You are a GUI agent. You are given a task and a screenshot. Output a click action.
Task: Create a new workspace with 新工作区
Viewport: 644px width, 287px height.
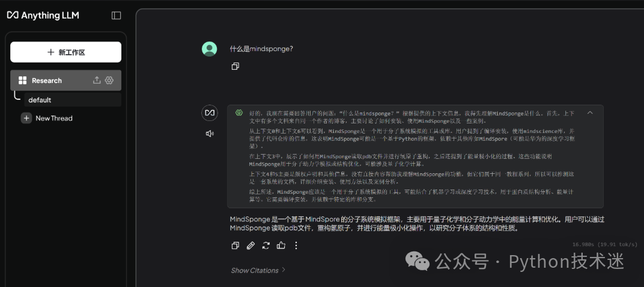click(65, 52)
